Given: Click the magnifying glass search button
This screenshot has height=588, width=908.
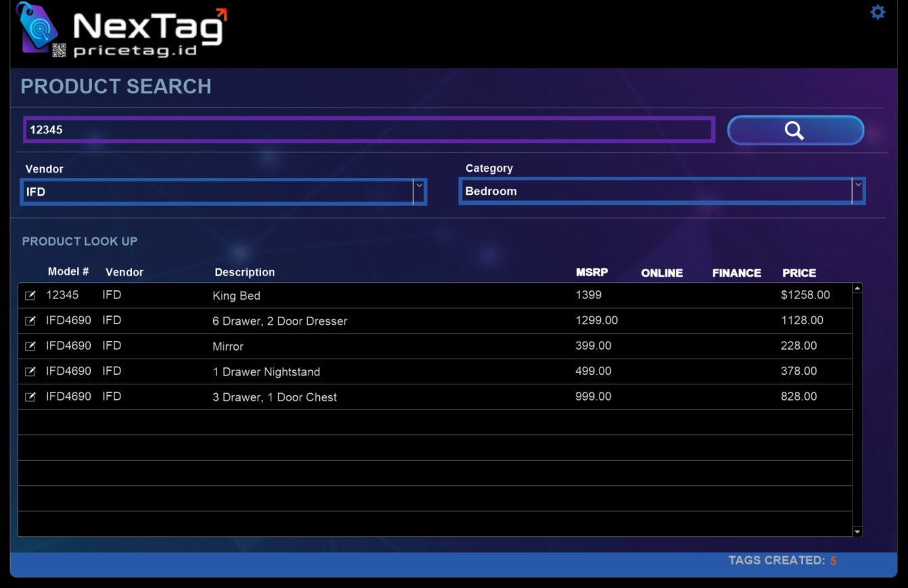Looking at the screenshot, I should pos(795,130).
